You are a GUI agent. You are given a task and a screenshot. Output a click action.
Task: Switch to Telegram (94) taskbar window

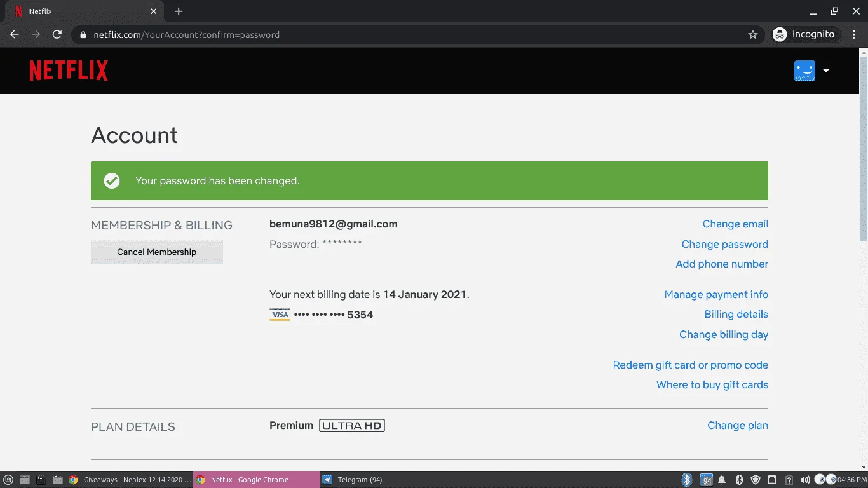(x=384, y=480)
